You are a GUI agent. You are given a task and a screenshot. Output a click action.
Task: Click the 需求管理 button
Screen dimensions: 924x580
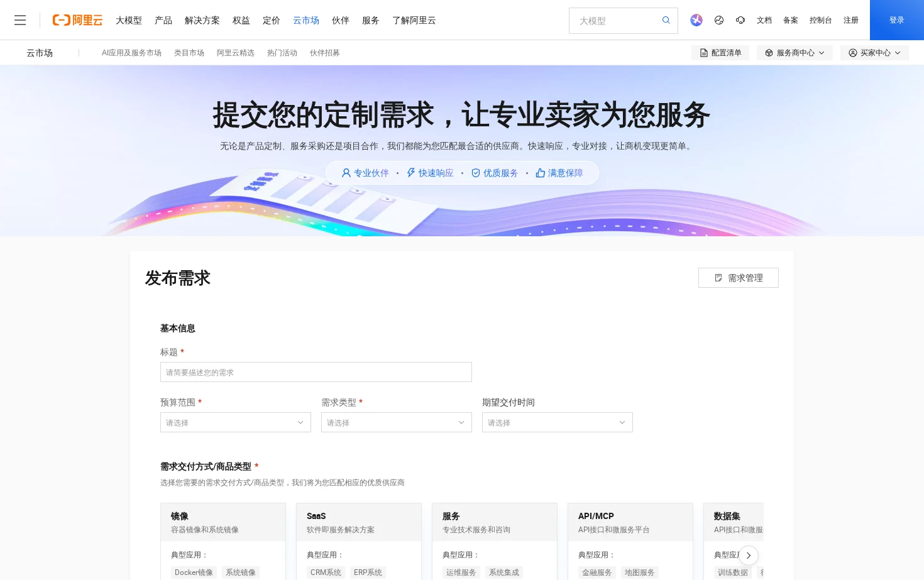click(739, 278)
